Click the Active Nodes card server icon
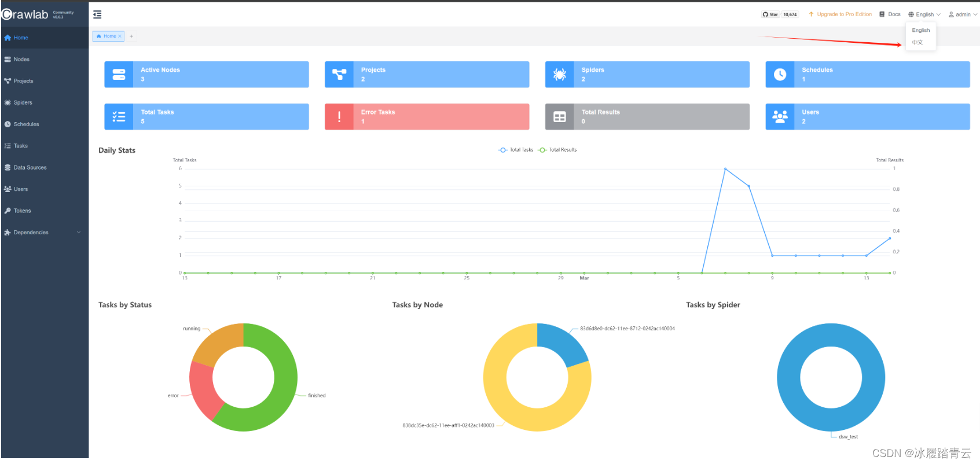Viewport: 980px width, 464px height. pos(119,75)
